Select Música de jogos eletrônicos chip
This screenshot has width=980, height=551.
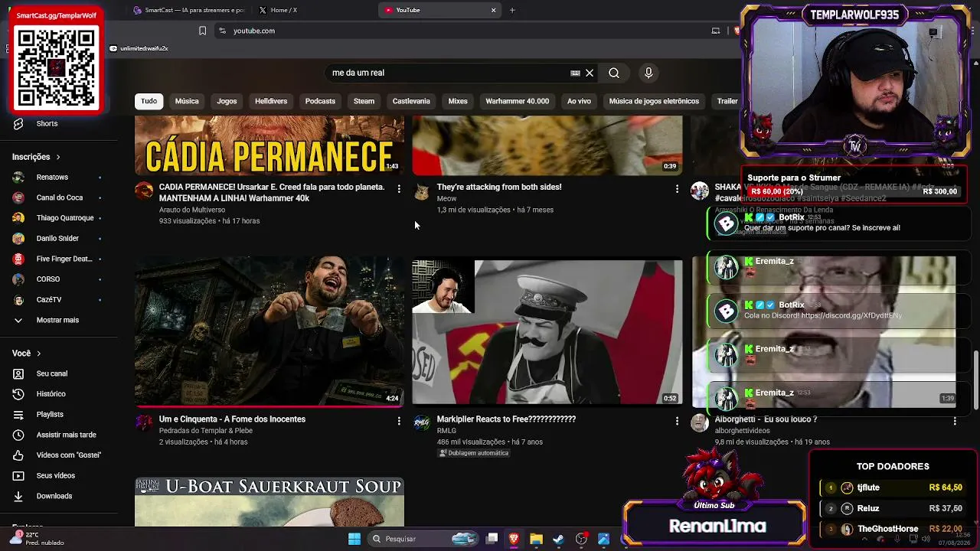pos(654,101)
